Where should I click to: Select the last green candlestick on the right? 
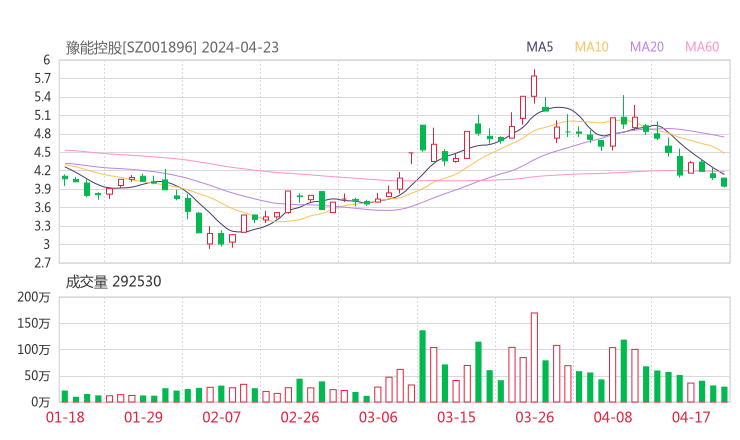[x=724, y=182]
